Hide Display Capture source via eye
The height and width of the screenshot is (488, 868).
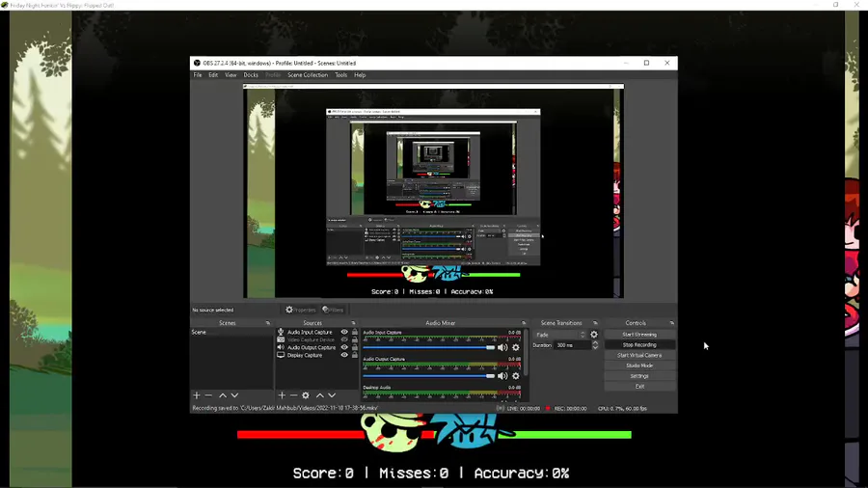[x=344, y=355]
